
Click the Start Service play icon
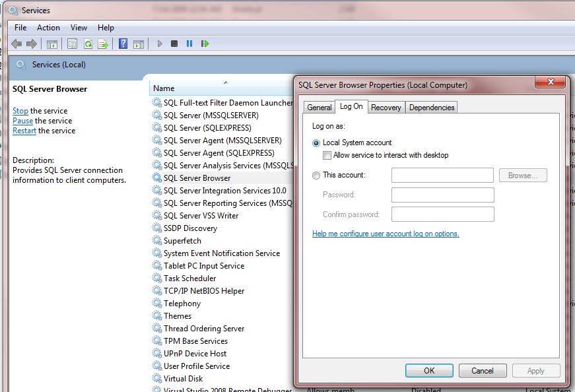tap(160, 44)
